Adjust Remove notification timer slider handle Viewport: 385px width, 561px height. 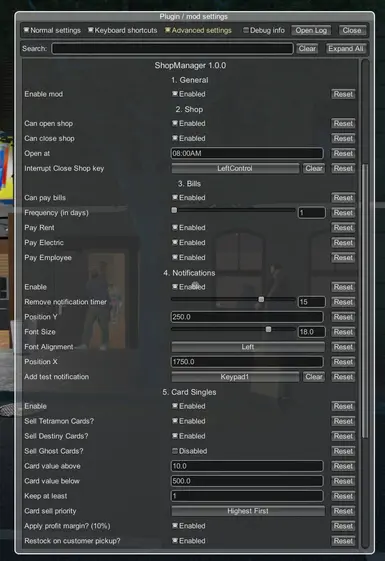click(261, 299)
